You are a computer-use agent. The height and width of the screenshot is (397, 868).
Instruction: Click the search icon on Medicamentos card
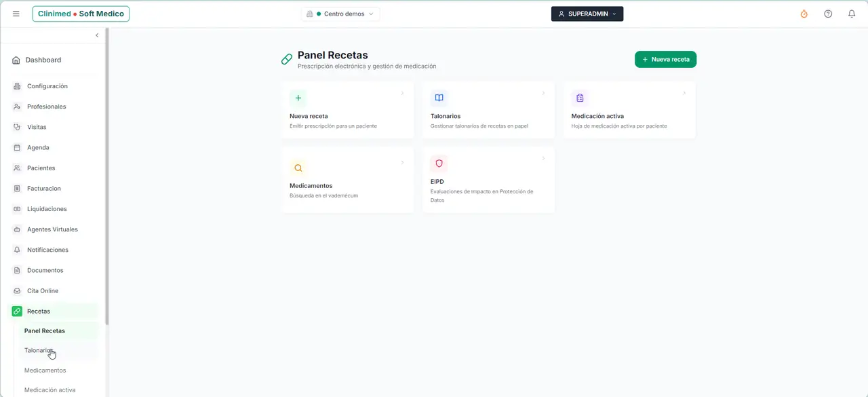tap(298, 168)
